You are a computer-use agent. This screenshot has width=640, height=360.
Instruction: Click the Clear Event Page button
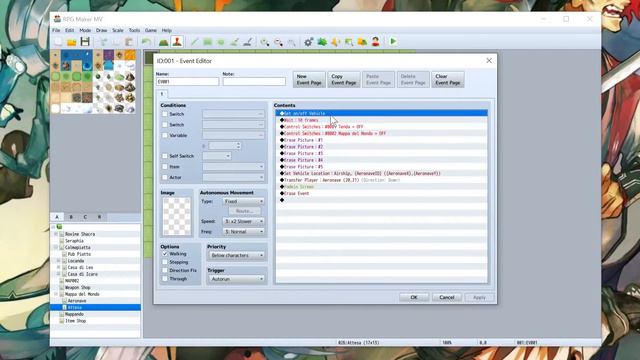[x=448, y=79]
